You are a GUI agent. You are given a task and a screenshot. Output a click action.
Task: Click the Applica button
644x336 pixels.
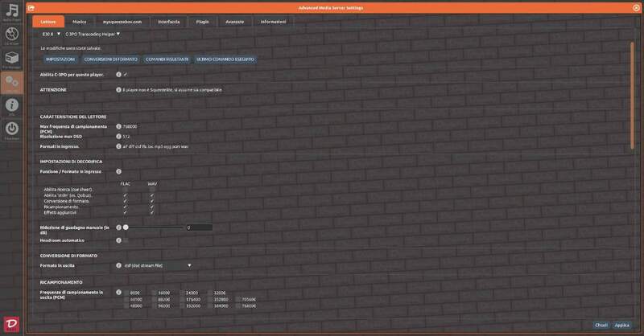[x=621, y=325]
